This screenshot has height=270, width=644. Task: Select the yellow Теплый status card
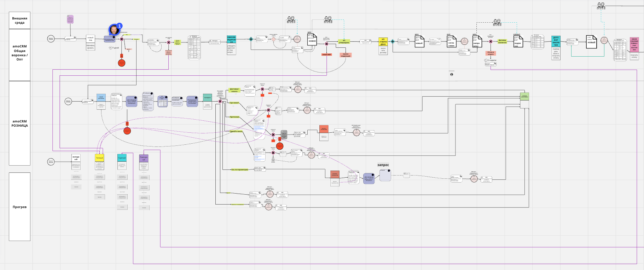pyautogui.click(x=100, y=158)
